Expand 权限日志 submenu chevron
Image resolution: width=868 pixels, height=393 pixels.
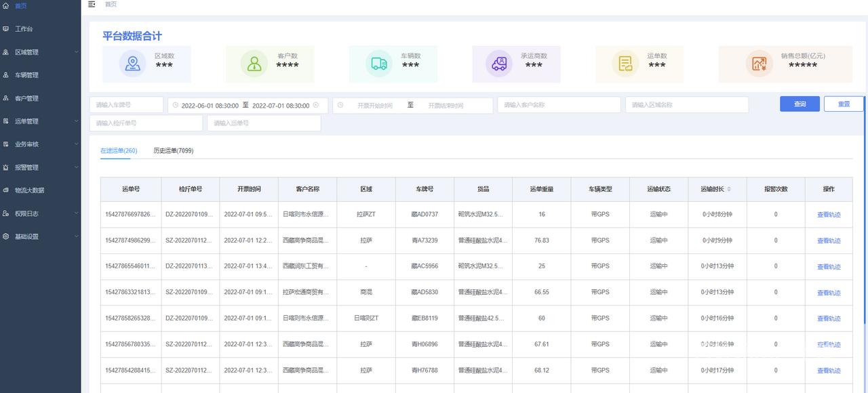(x=76, y=213)
